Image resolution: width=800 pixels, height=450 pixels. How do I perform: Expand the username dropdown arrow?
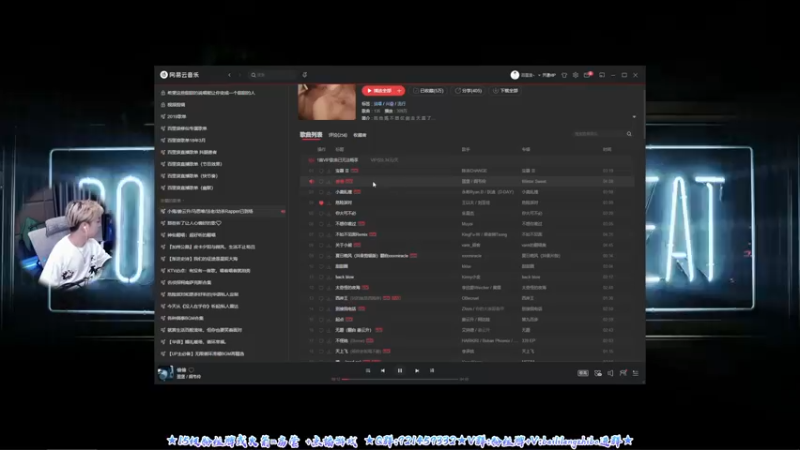coord(539,75)
